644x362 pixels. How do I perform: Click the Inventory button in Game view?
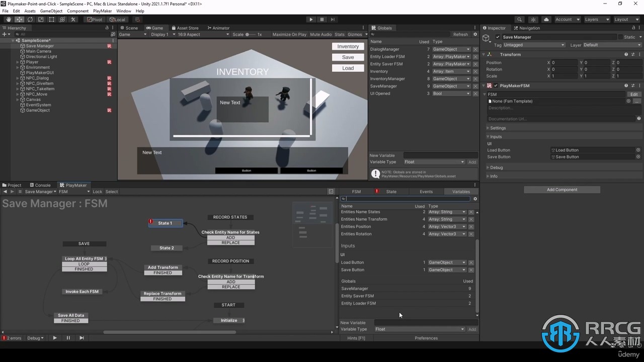[348, 46]
